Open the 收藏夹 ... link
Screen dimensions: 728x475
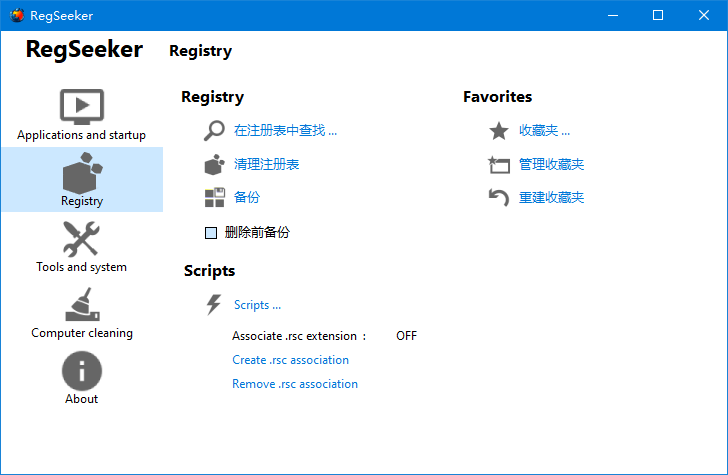[544, 130]
